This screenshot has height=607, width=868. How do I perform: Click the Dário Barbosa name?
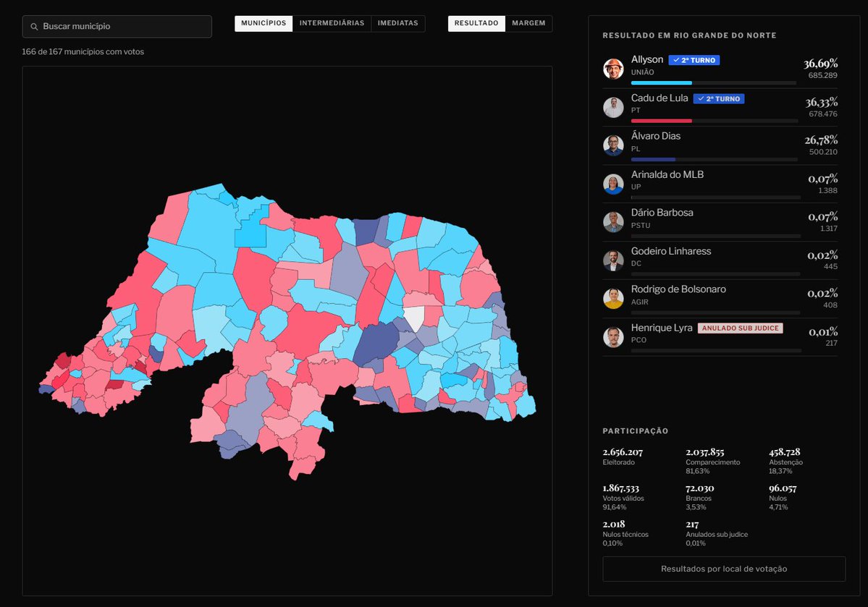tap(662, 213)
